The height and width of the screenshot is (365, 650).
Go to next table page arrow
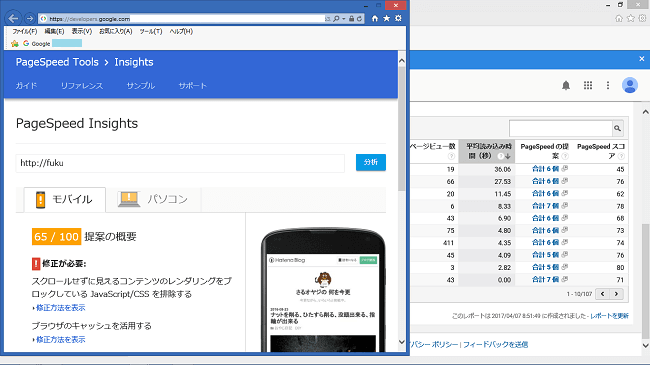pos(616,294)
